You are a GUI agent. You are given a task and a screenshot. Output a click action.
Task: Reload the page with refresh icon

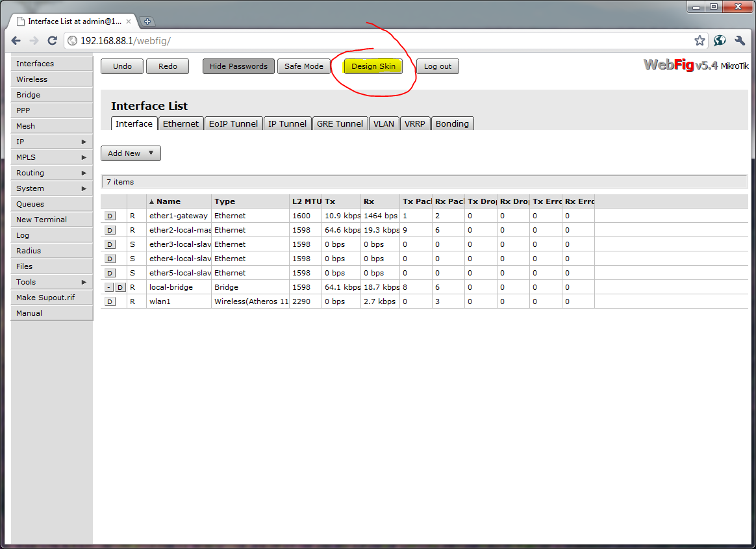click(x=52, y=41)
